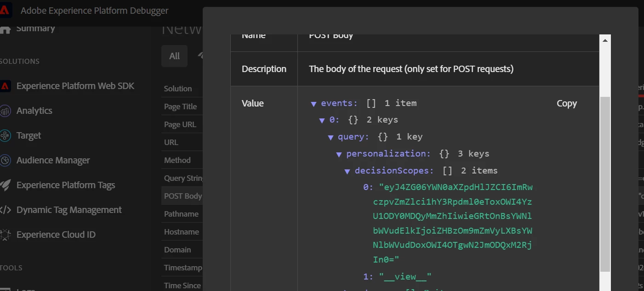Screen dimensions: 644x291
Task: Select the Domain row label
Action: [177, 250]
